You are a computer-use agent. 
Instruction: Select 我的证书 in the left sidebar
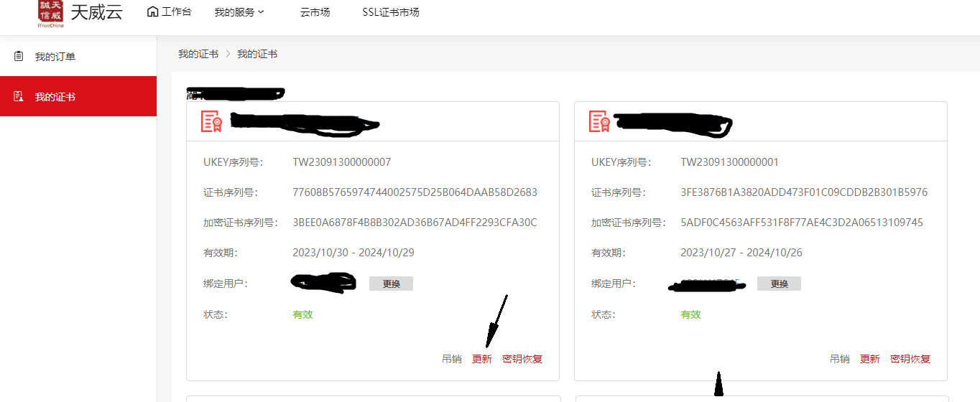(55, 97)
